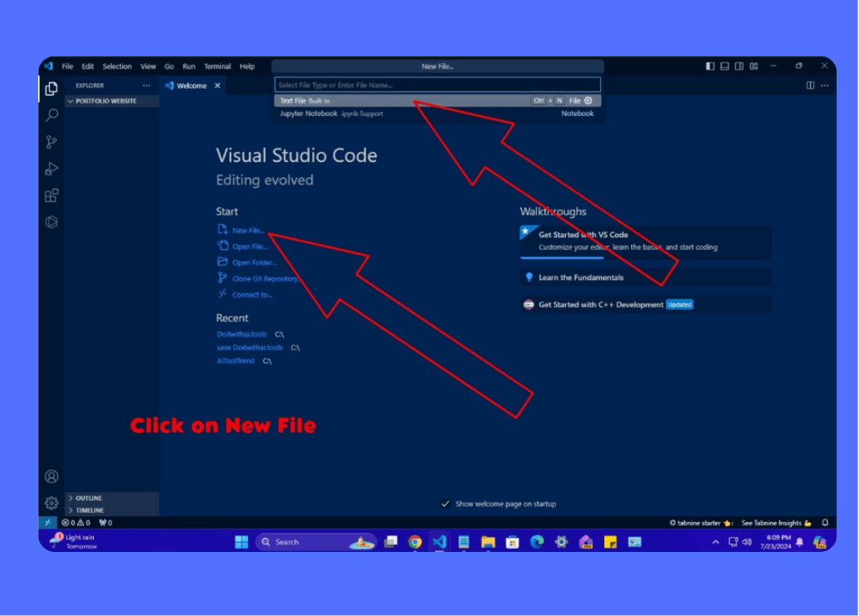Open the editor More Actions ellipsis
The height and width of the screenshot is (616, 859).
click(825, 85)
